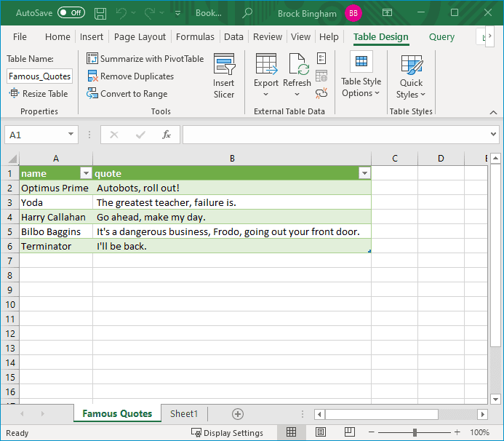Click the vertical scrollbar down arrow
The width and height of the screenshot is (504, 441).
point(495,400)
